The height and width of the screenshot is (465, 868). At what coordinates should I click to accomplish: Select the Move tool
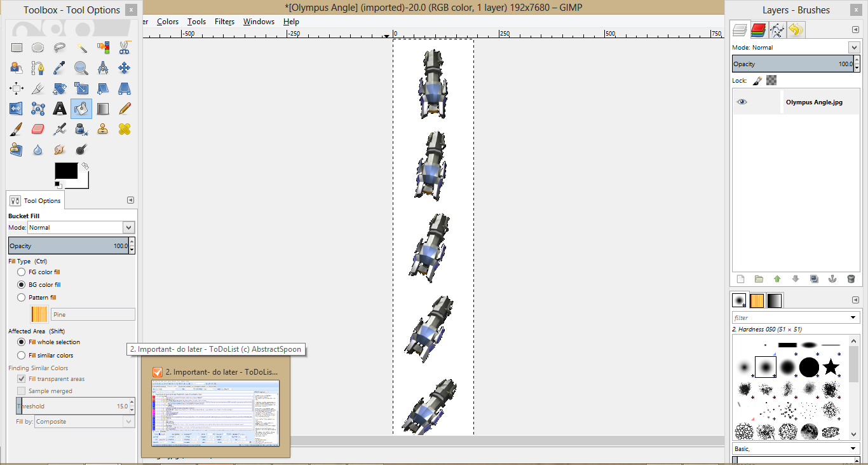tap(125, 68)
